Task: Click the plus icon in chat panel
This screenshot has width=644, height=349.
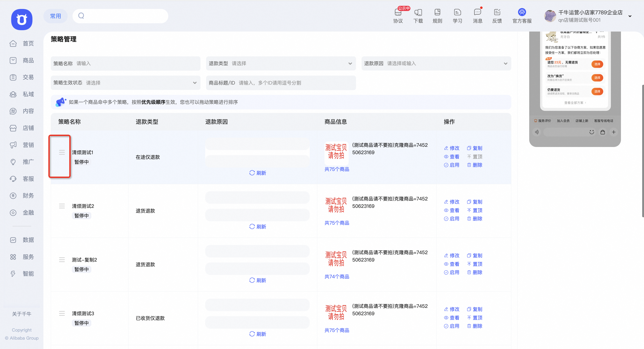Action: click(614, 132)
